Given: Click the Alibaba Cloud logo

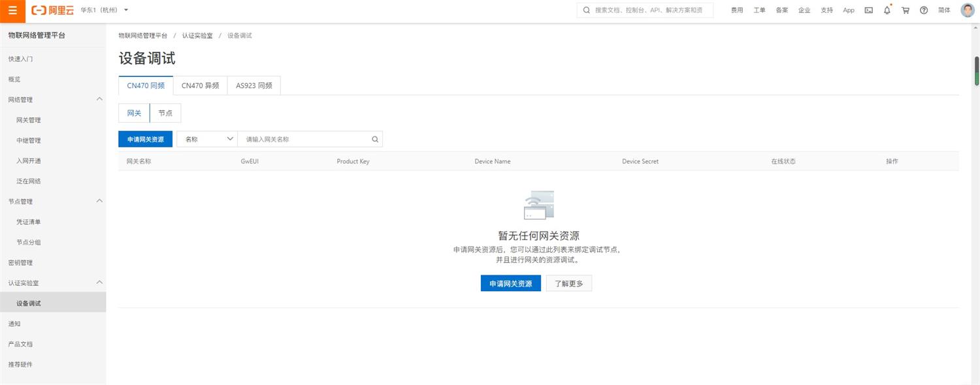Looking at the screenshot, I should coord(53,10).
